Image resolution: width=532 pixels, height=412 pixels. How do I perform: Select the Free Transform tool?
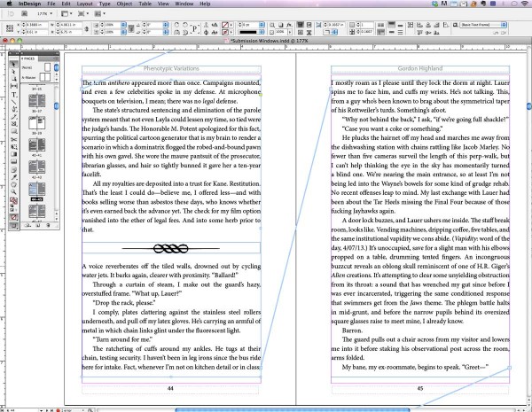(x=13, y=146)
